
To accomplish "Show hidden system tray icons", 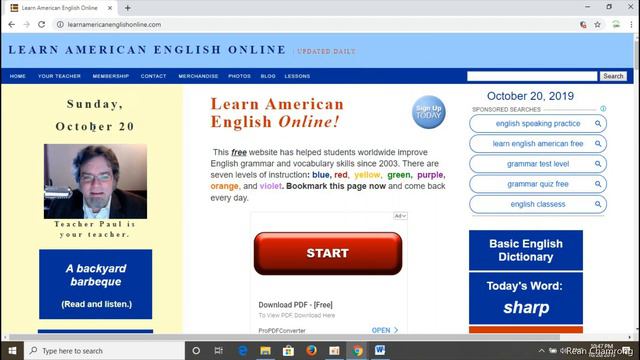I will pos(542,351).
